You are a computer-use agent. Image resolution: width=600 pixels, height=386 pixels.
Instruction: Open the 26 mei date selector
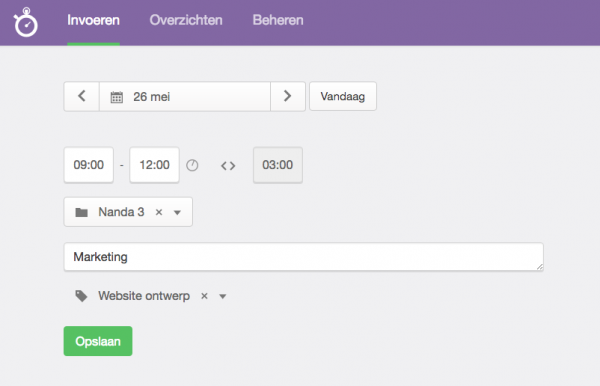[185, 96]
